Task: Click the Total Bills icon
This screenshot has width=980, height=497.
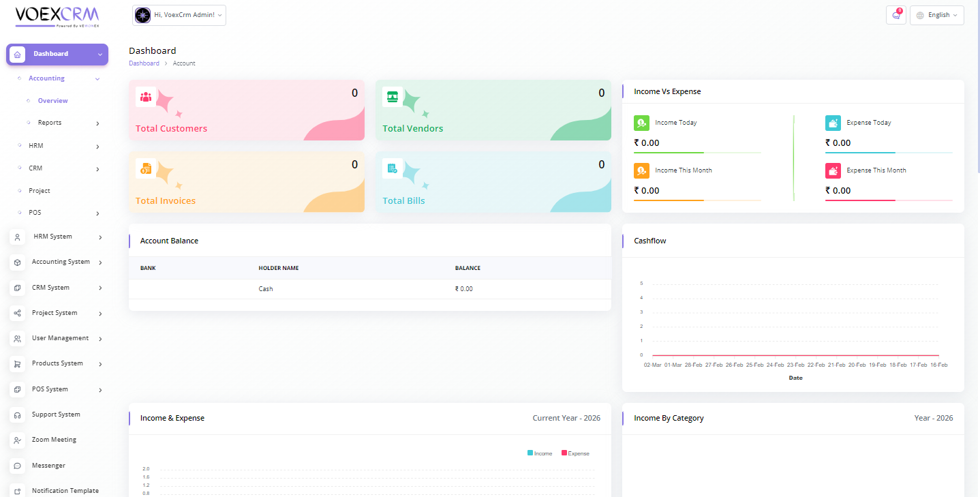Action: [393, 168]
